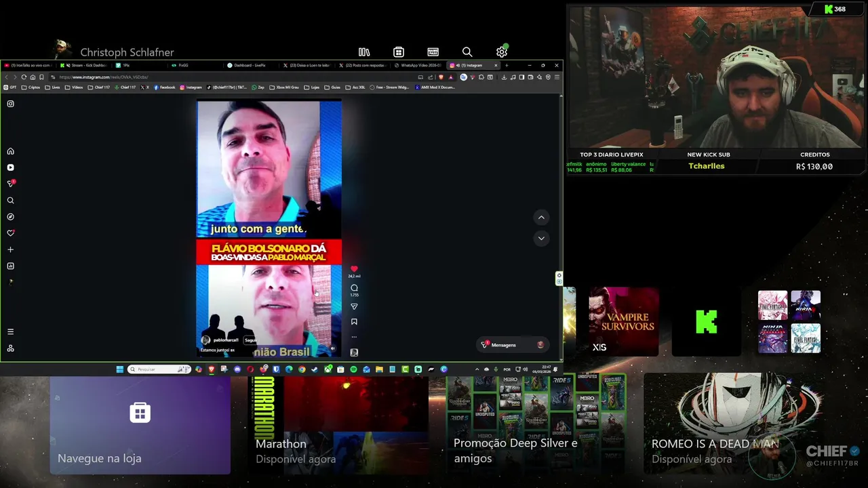This screenshot has height=488, width=868.
Task: Click the Instagram logo in sidebar
Action: pos(10,104)
